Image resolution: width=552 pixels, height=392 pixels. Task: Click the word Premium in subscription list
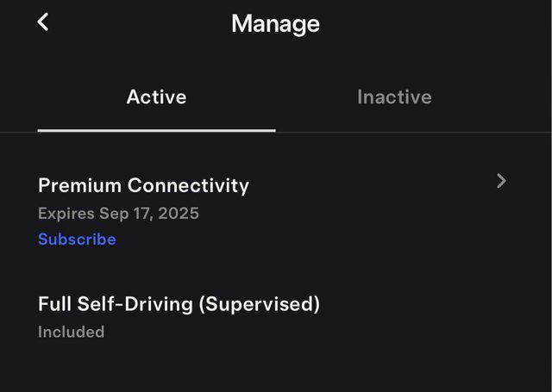point(79,185)
